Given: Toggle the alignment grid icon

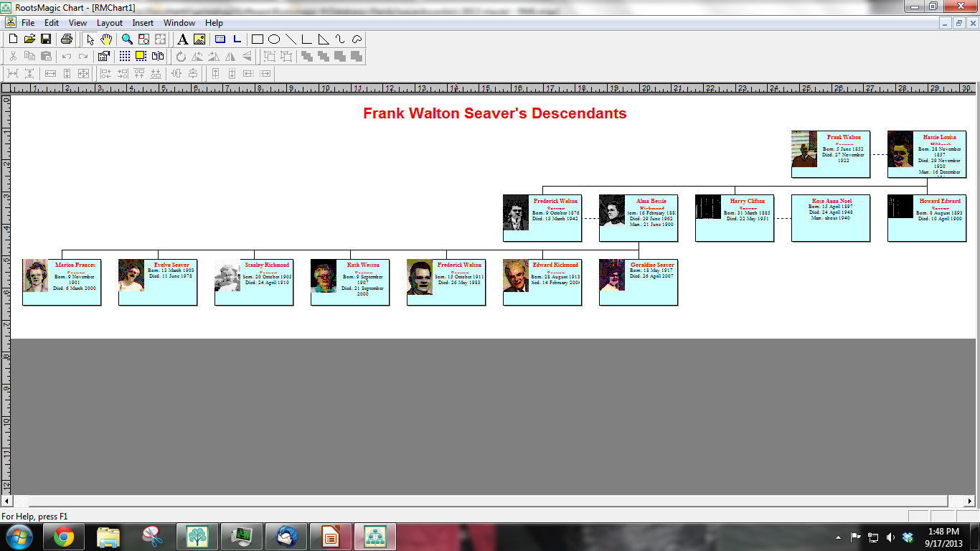Looking at the screenshot, I should 123,55.
